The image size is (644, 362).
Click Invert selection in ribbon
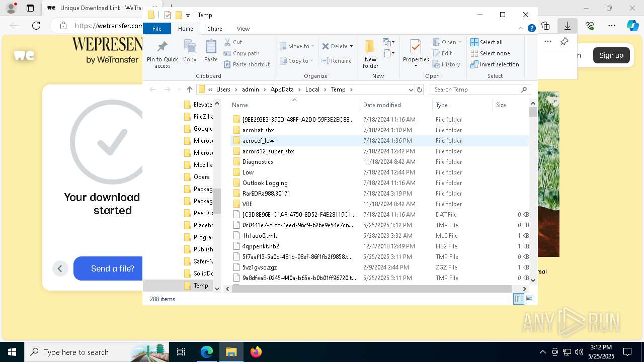[x=495, y=64]
